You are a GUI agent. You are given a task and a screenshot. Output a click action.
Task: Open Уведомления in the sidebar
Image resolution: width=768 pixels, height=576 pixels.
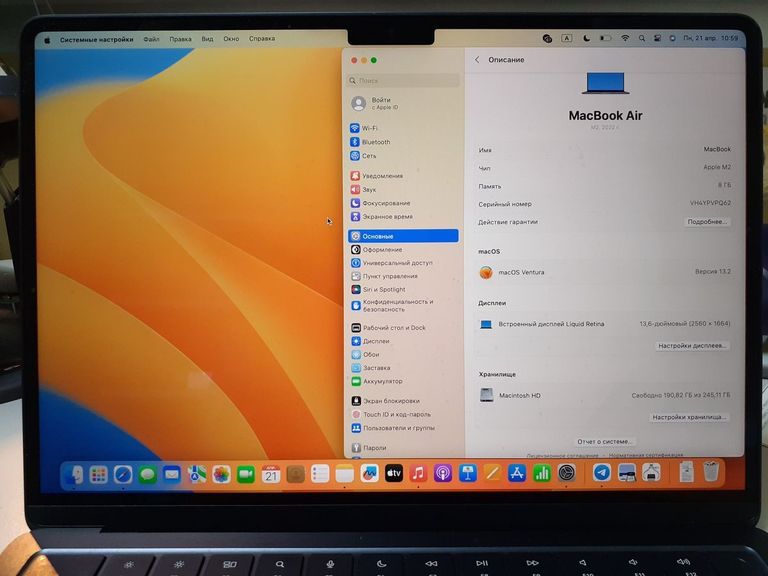(x=377, y=175)
